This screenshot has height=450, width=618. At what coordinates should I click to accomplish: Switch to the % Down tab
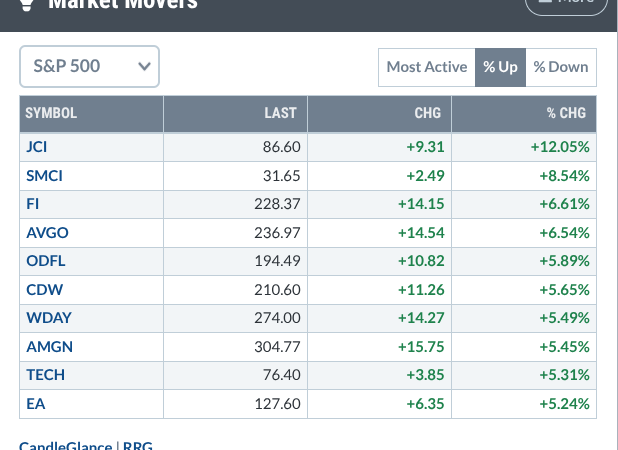point(561,67)
